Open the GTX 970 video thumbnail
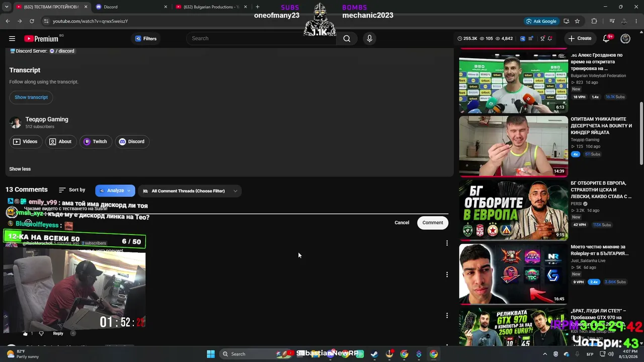Image resolution: width=644 pixels, height=362 pixels. point(513,327)
